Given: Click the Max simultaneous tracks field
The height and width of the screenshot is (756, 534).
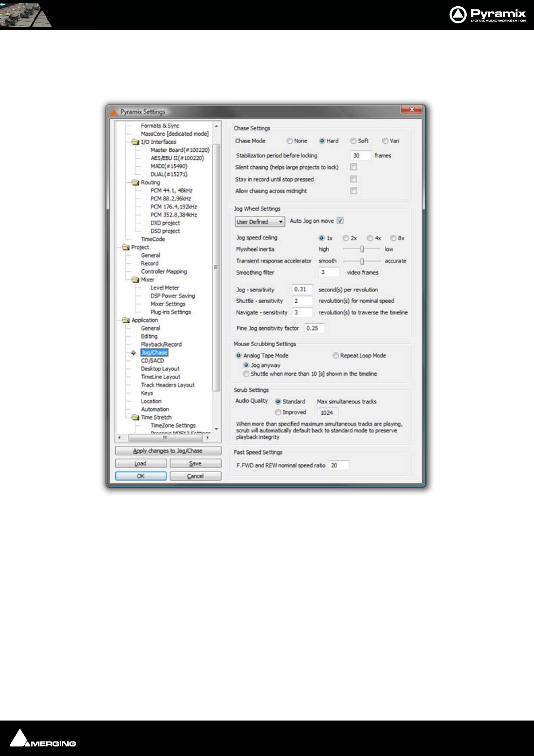Looking at the screenshot, I should coord(328,413).
